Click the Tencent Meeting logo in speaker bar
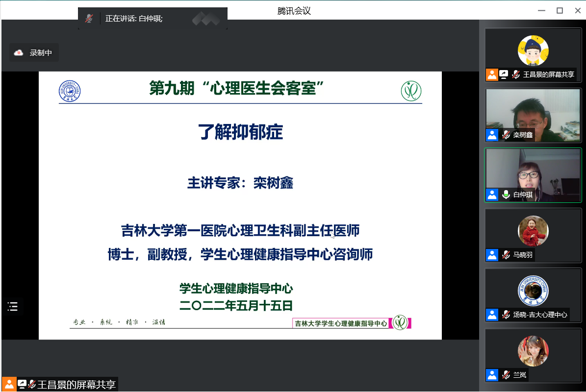This screenshot has width=586, height=392. (x=205, y=19)
